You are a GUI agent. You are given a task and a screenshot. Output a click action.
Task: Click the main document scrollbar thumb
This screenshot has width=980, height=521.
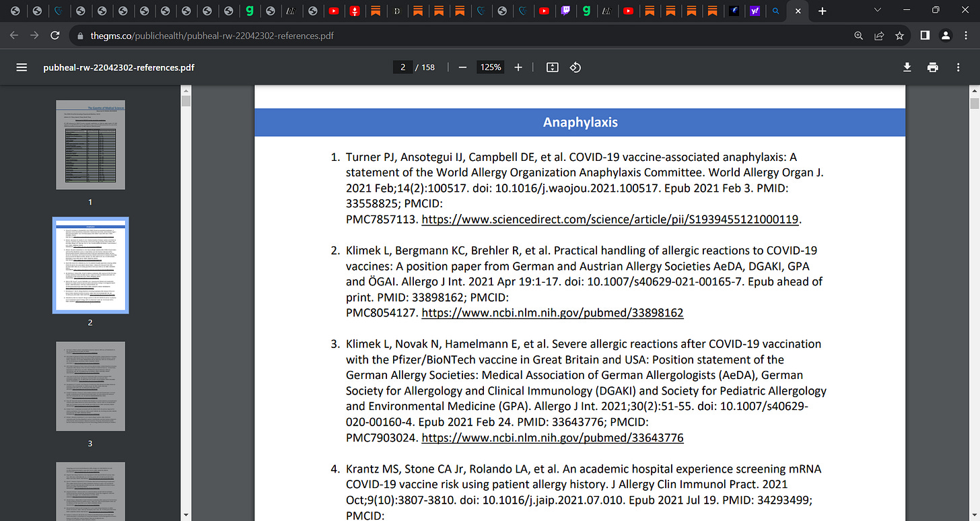974,103
